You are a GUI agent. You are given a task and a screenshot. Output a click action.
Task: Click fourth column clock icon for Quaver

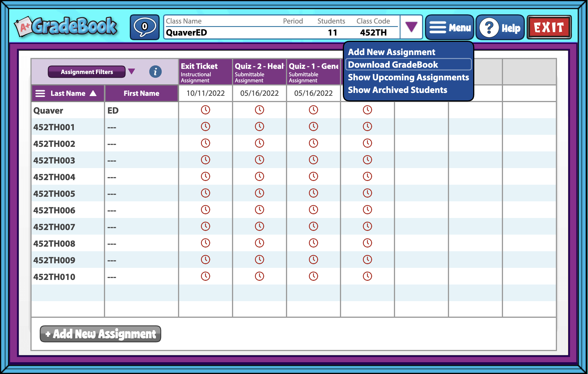point(367,110)
